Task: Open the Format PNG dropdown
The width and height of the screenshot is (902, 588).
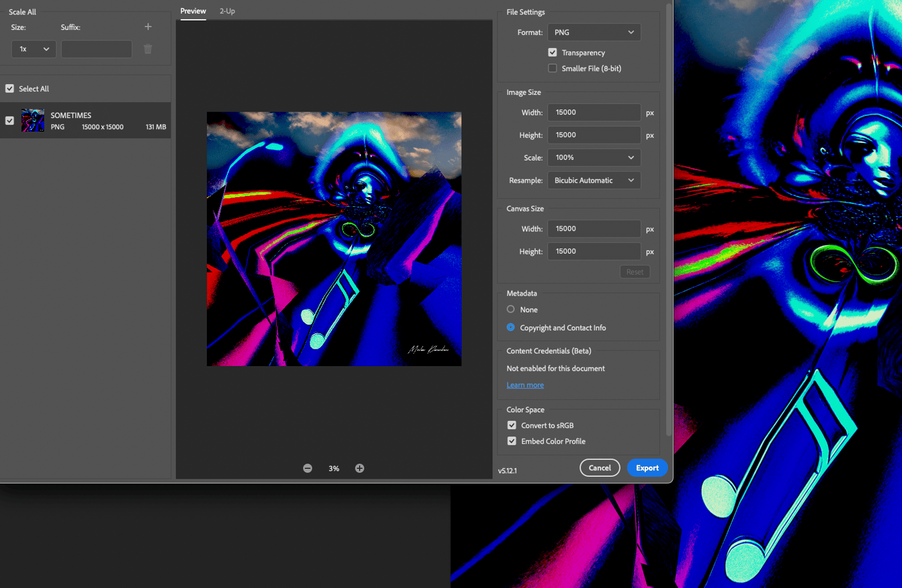Action: pos(594,32)
